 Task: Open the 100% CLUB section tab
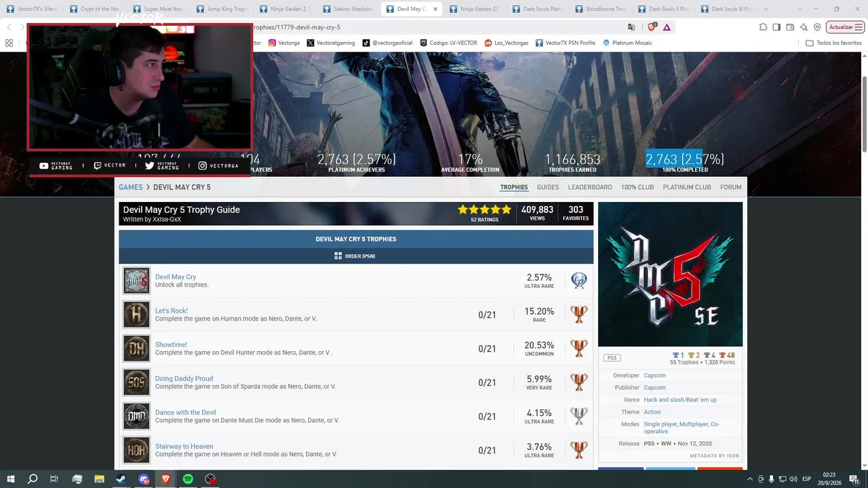pos(637,187)
